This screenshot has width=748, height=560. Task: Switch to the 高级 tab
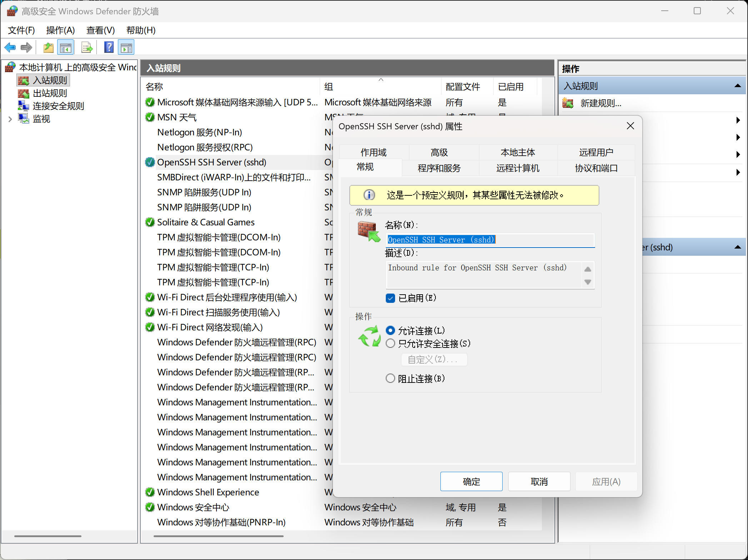pos(439,152)
